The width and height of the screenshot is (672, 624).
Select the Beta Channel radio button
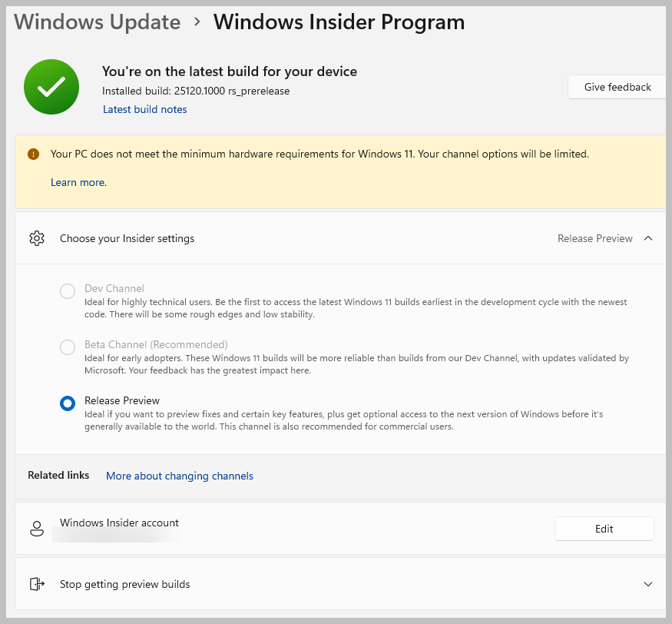click(x=68, y=347)
